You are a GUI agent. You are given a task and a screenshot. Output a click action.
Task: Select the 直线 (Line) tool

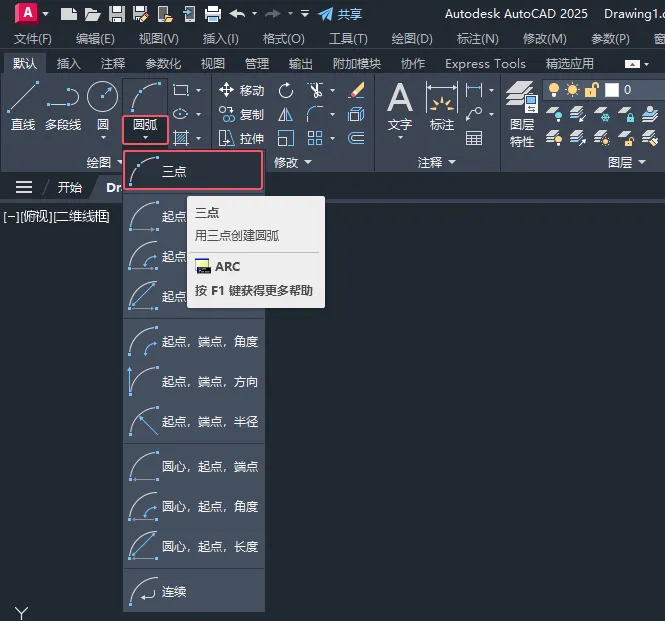22,106
